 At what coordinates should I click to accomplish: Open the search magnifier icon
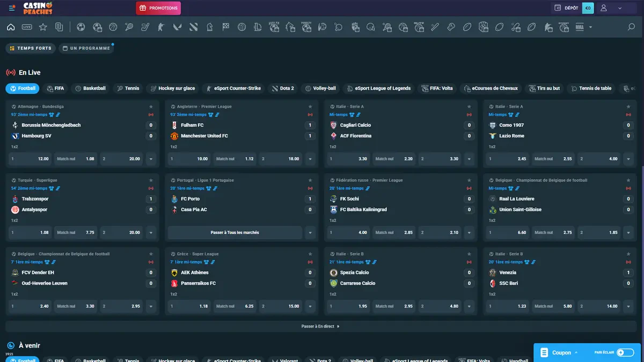[631, 27]
